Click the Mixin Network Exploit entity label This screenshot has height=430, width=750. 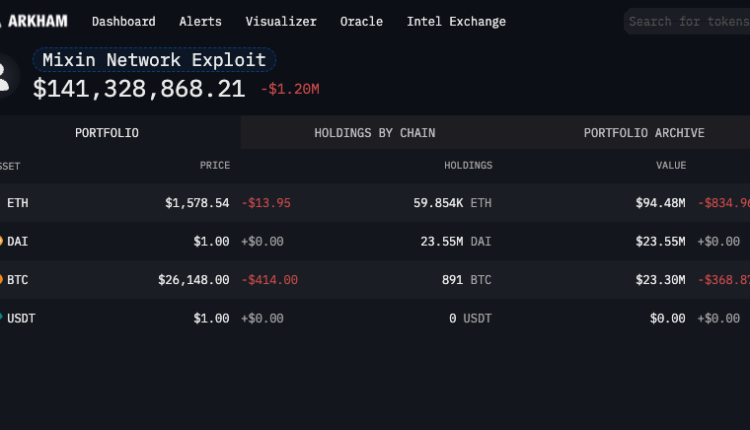[x=154, y=60]
